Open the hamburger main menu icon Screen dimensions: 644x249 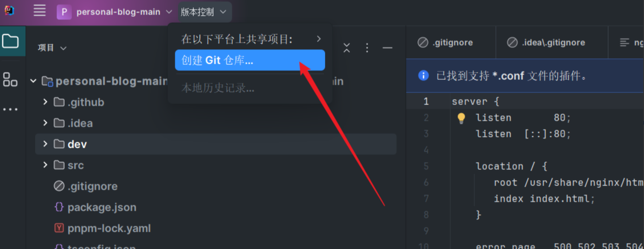pos(39,11)
